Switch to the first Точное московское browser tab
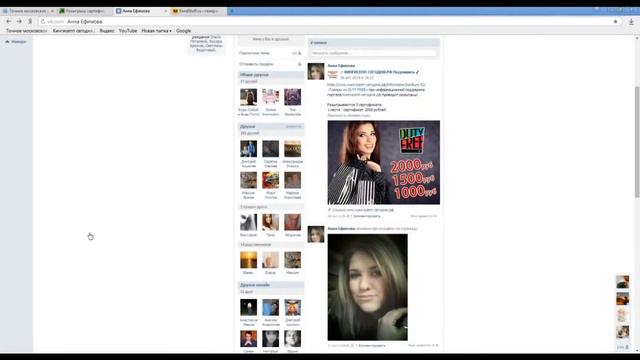Image resolution: width=640 pixels, height=360 pixels. pyautogui.click(x=28, y=11)
